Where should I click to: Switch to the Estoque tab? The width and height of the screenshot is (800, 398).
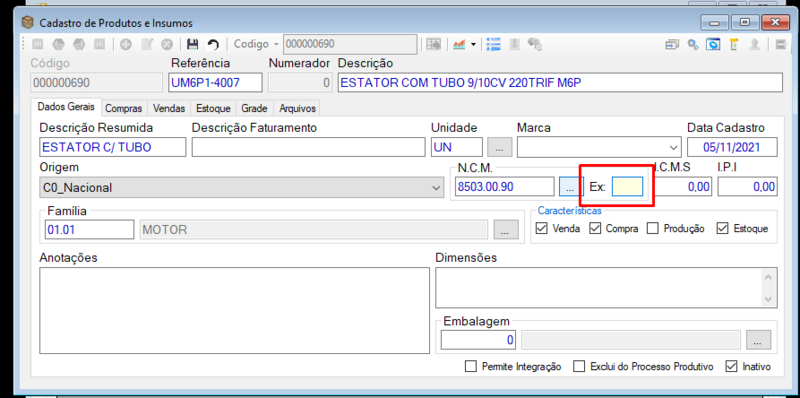213,108
